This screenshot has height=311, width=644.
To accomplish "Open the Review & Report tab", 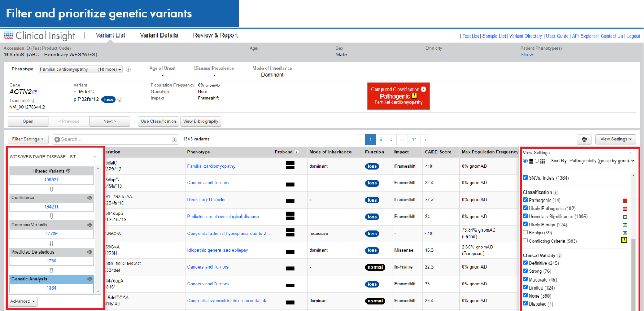I will pyautogui.click(x=215, y=35).
